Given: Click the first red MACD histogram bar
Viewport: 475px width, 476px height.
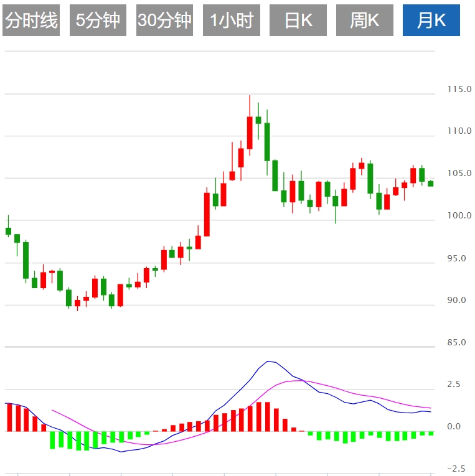Looking at the screenshot, I should click(9, 418).
